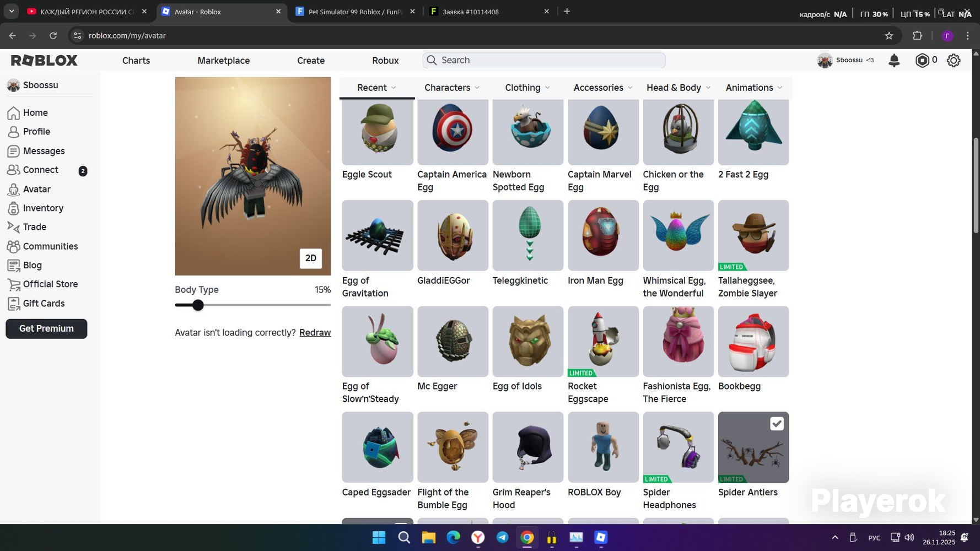Click the Body Type slider handle
This screenshot has height=551, width=980.
[x=198, y=305]
